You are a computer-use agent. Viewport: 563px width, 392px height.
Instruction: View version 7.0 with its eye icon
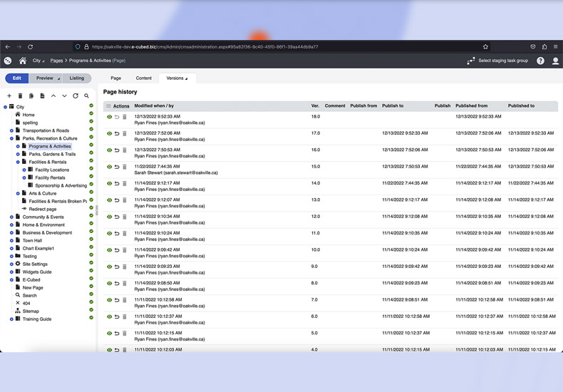click(x=109, y=300)
